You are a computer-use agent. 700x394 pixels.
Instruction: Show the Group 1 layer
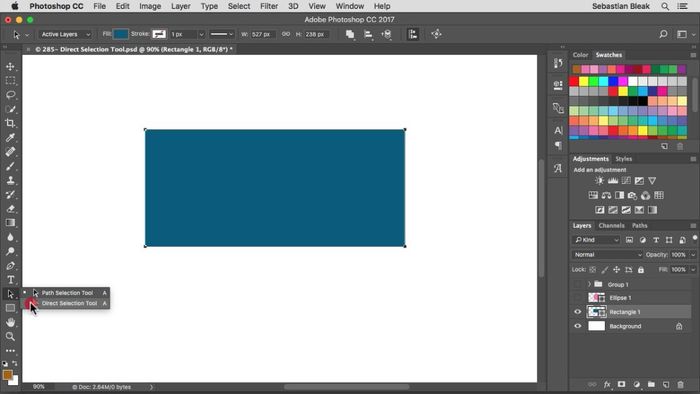click(x=578, y=284)
